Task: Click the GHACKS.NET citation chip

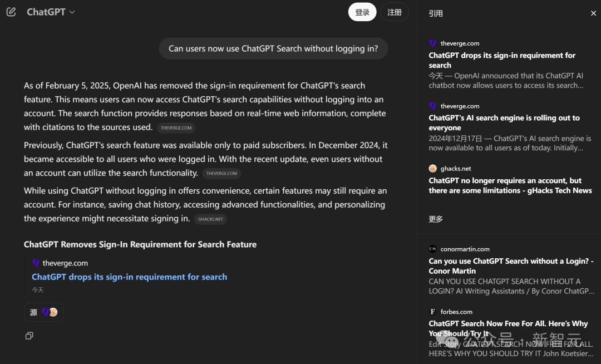Action: 210,219
